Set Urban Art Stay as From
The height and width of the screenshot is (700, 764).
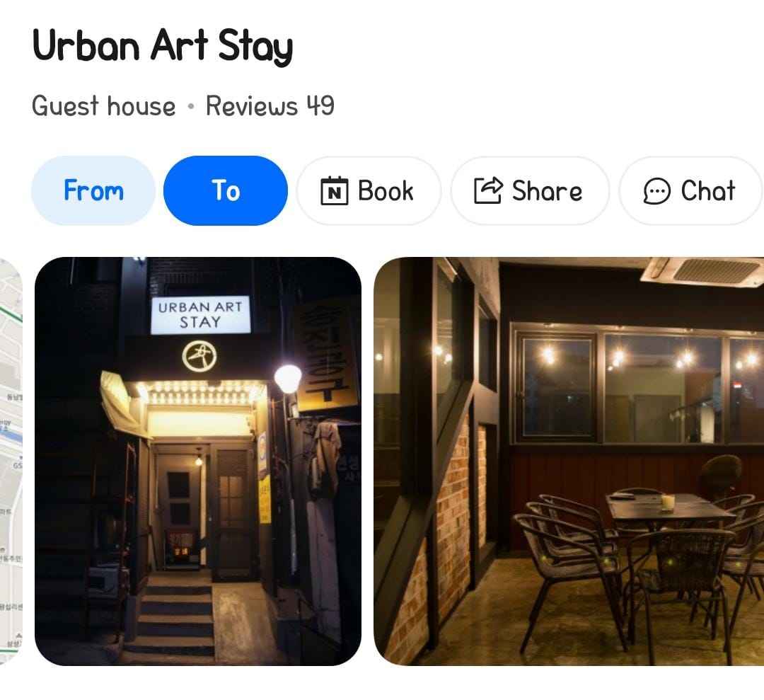tap(93, 190)
